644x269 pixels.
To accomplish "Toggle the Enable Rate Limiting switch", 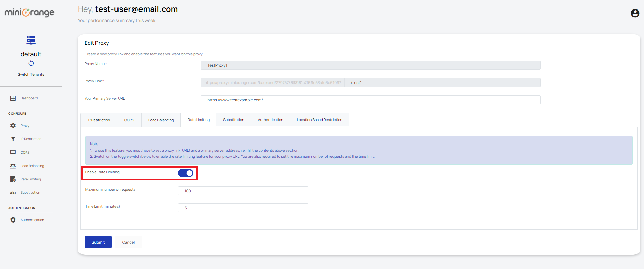I will [x=186, y=173].
